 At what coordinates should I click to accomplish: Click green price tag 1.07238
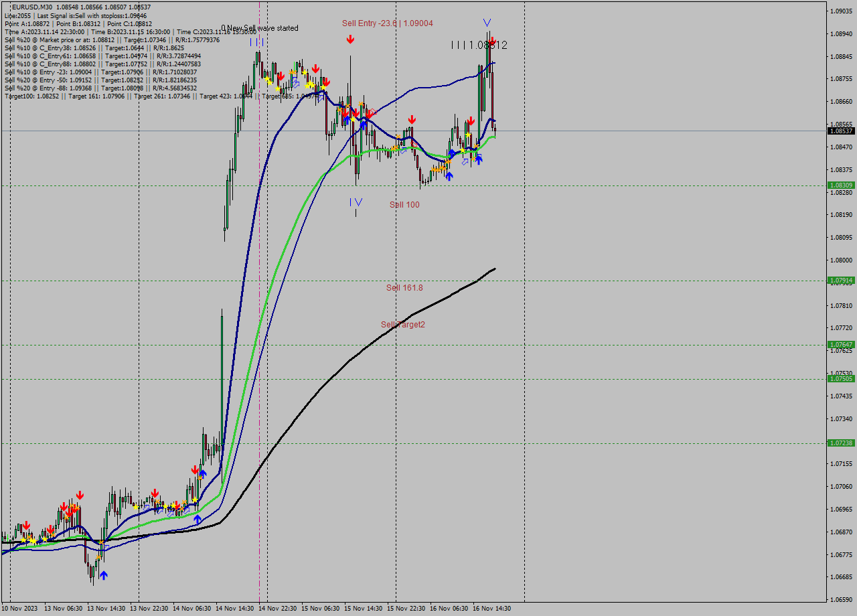(841, 443)
